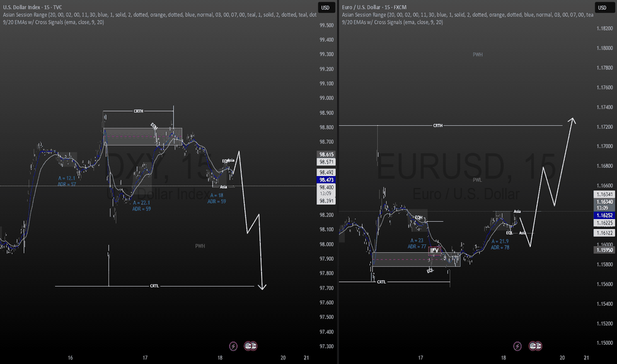617x364 pixels.
Task: Click the 1.16122 price label on the EURUSD scale
Action: 604,233
